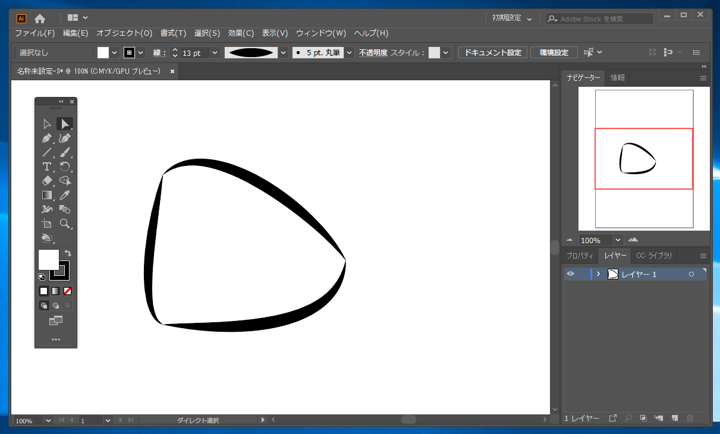Image resolution: width=720 pixels, height=434 pixels.
Task: Choose the Type tool
Action: pos(47,167)
